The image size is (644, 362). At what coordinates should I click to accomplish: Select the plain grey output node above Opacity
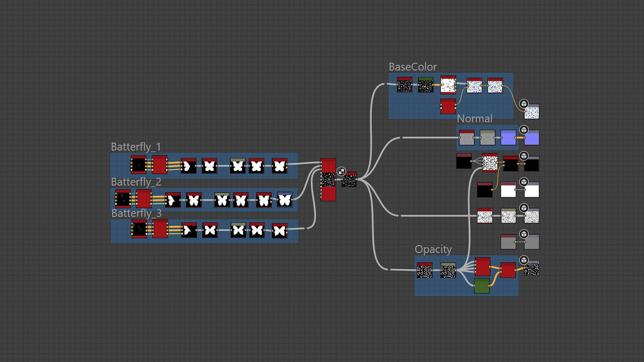[x=532, y=242]
